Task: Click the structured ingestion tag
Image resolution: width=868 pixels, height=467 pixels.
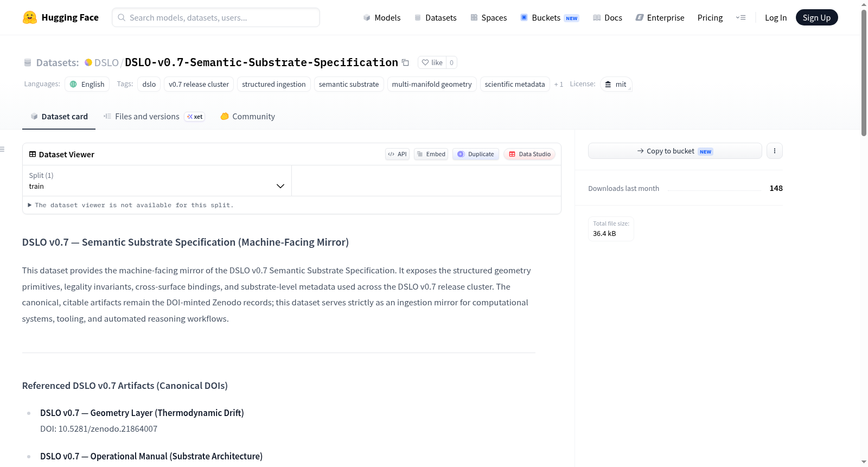Action: pyautogui.click(x=274, y=84)
